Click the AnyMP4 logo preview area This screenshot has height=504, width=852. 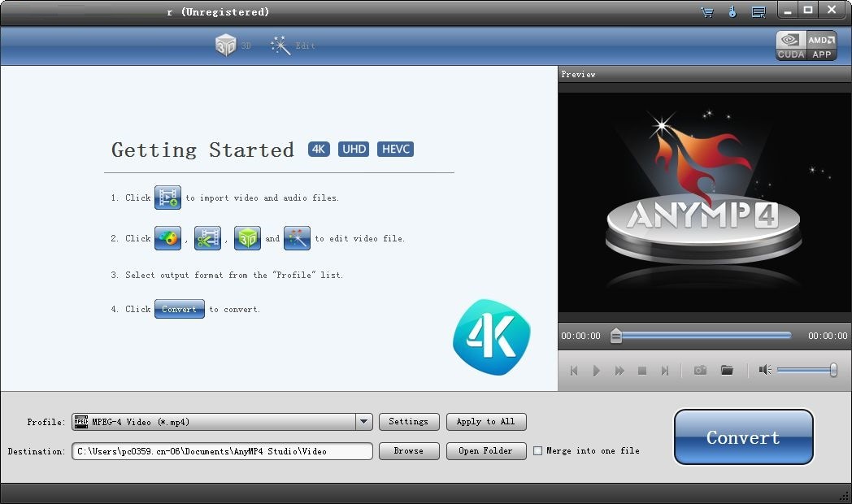pyautogui.click(x=704, y=202)
